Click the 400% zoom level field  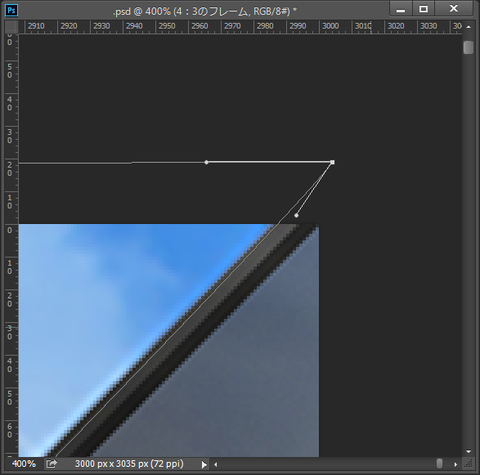[24, 464]
